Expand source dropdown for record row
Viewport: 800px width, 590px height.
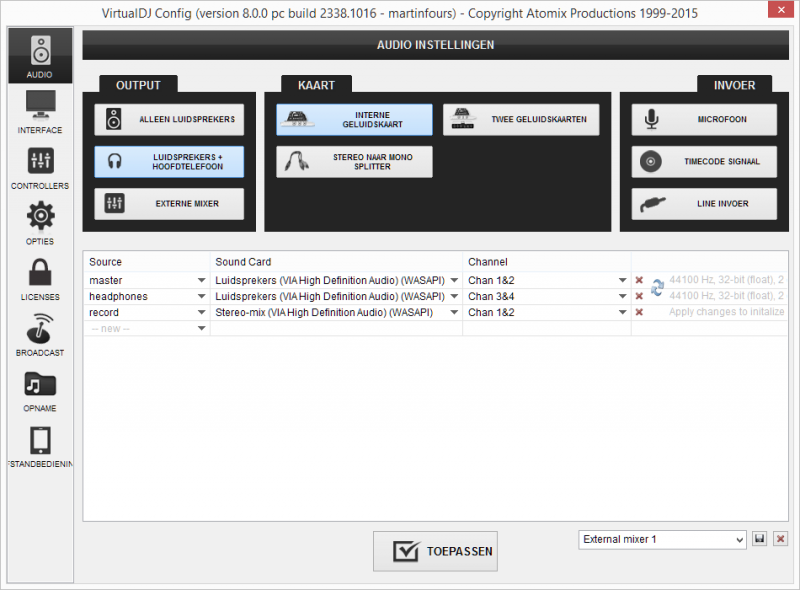click(x=202, y=312)
